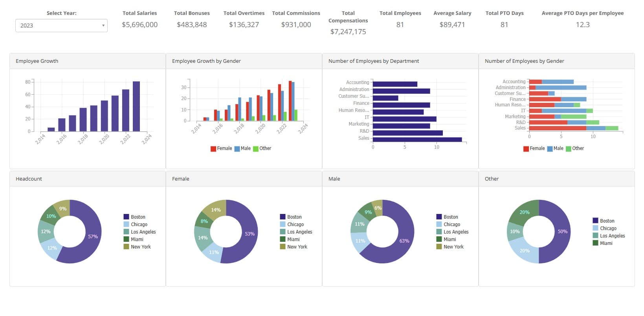Screen dimensions: 644x316
Task: Toggle Male legend in Employees by Gender chart
Action: tap(555, 148)
